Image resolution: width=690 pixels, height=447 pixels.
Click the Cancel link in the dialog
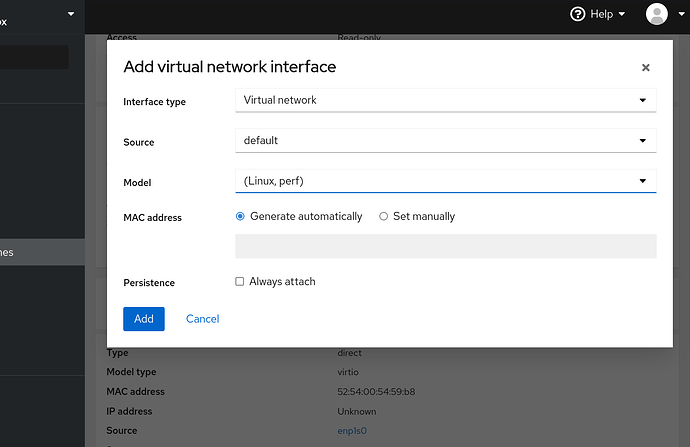coord(202,319)
